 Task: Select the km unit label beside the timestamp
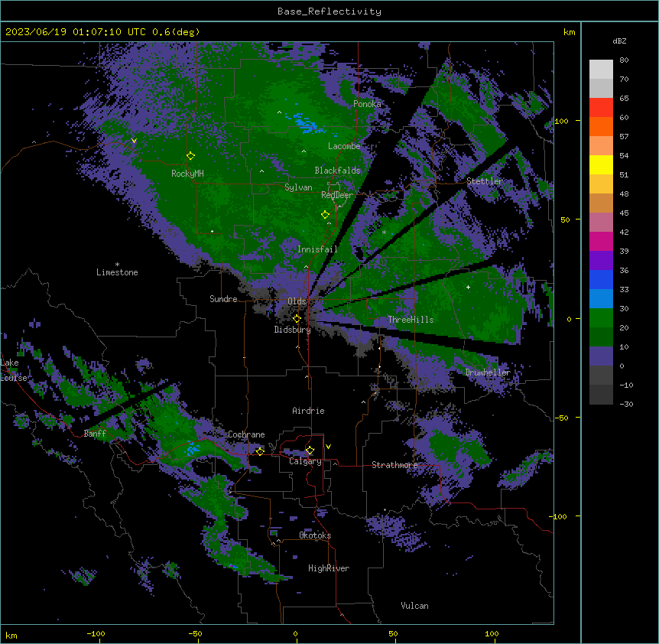pyautogui.click(x=570, y=32)
